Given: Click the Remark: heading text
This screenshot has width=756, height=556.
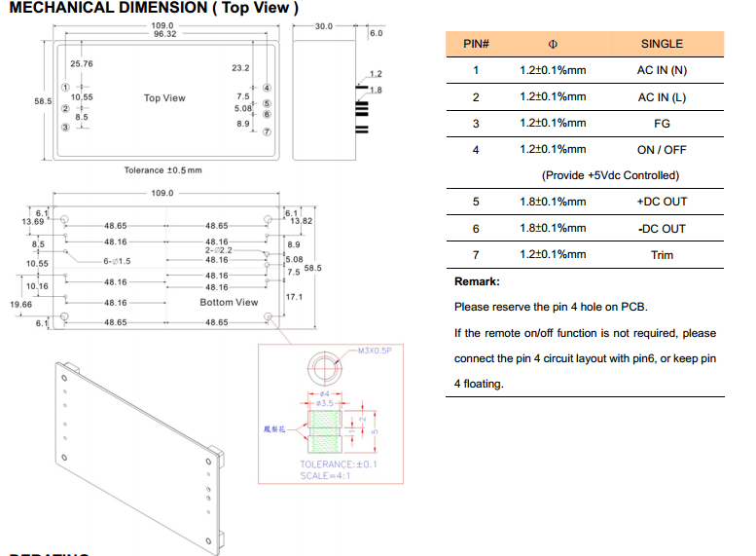Looking at the screenshot, I should click(x=477, y=281).
